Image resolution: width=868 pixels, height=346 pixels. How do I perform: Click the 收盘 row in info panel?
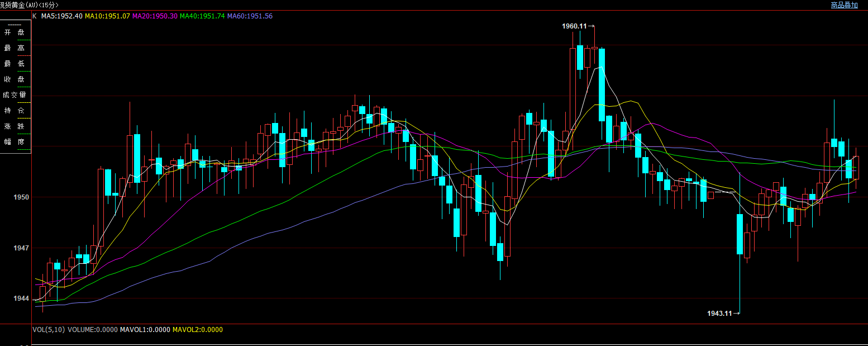click(x=15, y=79)
